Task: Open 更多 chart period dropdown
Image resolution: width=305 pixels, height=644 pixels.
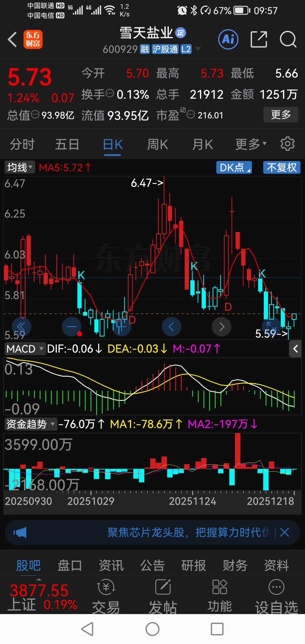Action: tap(251, 144)
